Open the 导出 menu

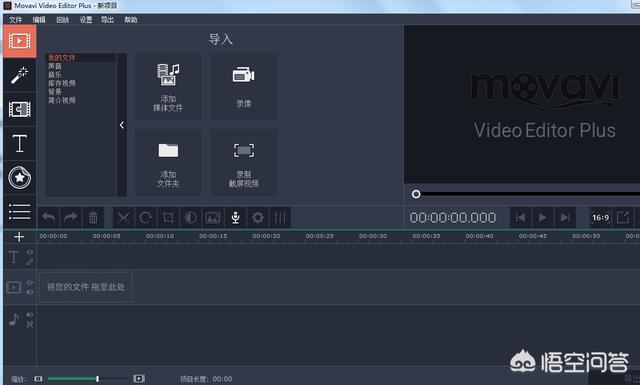[107, 20]
